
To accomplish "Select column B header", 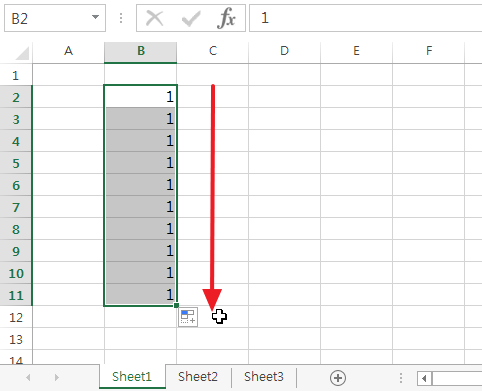I will click(141, 52).
